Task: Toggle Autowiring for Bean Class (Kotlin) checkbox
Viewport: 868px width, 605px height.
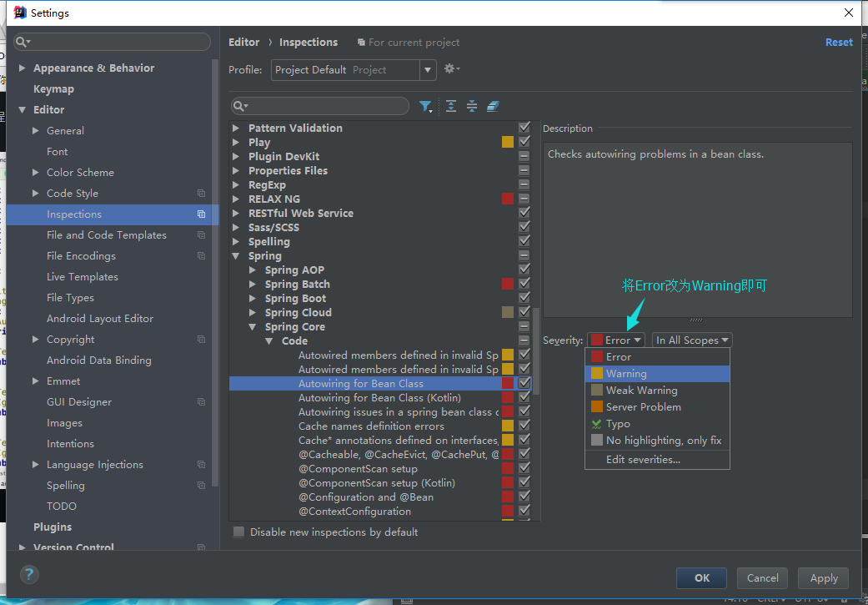Action: coord(524,398)
